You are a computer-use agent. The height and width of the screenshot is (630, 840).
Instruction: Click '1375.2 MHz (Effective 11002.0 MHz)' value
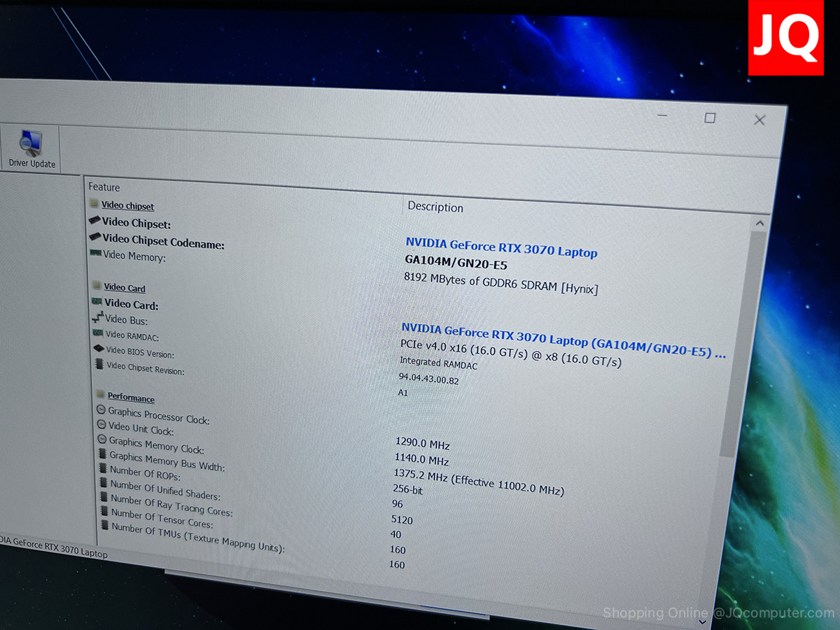479,482
